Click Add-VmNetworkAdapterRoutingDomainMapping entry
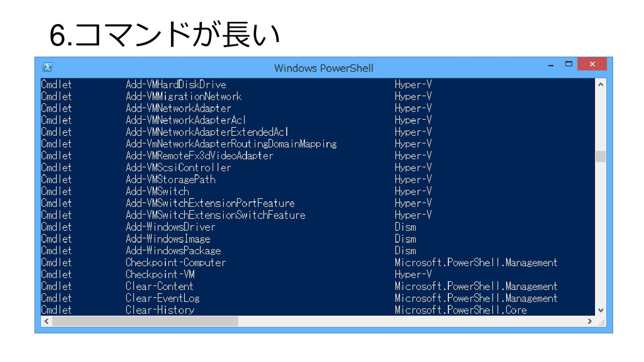This screenshot has height=362, width=644. click(231, 144)
